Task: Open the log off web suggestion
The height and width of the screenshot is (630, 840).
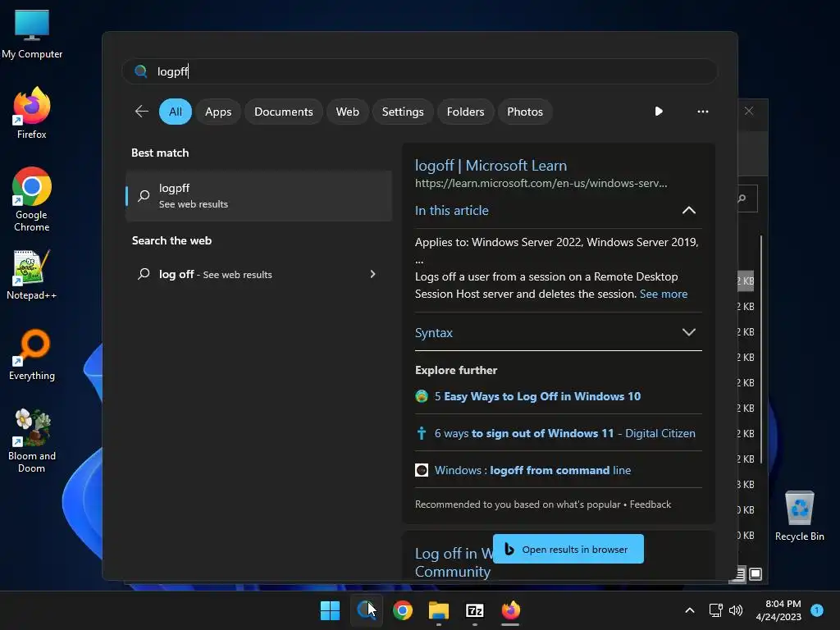Action: click(x=258, y=274)
